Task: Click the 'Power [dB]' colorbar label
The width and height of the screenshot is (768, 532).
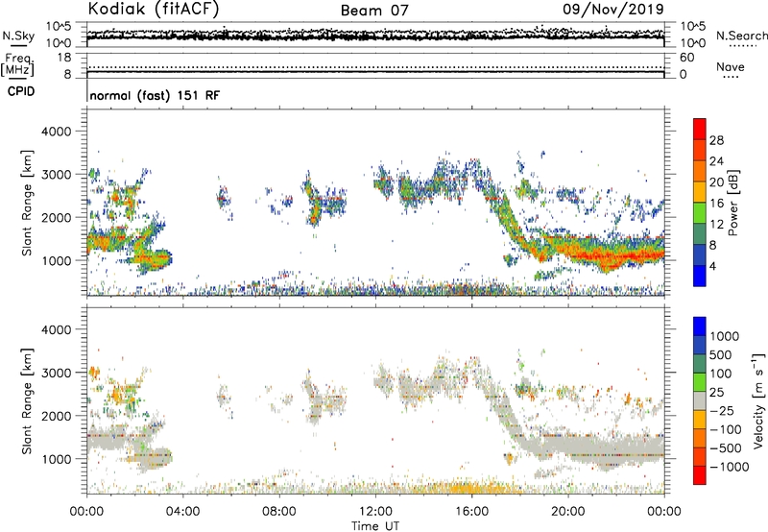Action: pos(733,203)
